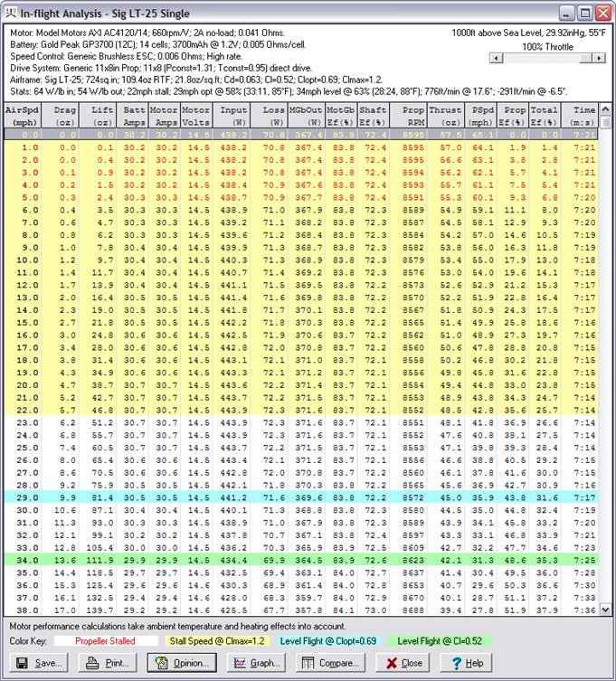Click the Batt Amps column header

[132, 116]
